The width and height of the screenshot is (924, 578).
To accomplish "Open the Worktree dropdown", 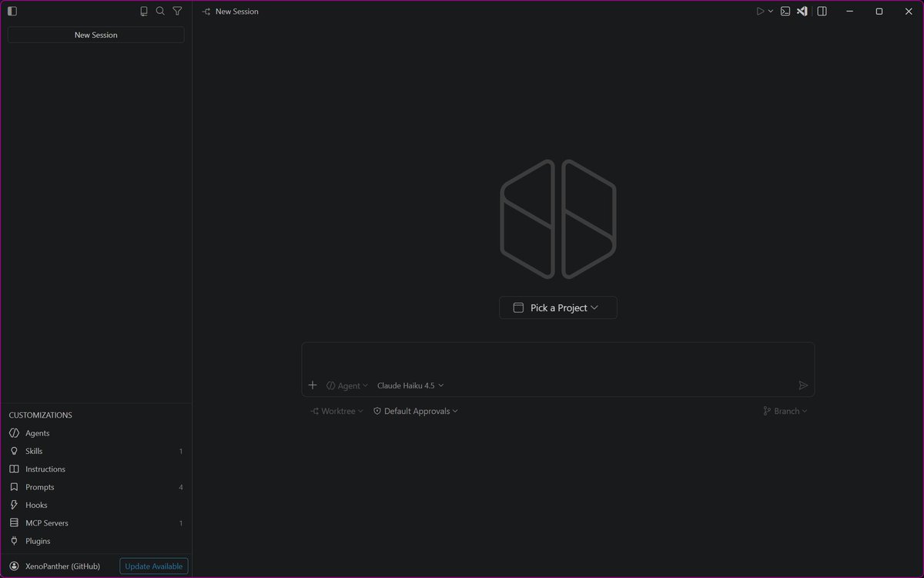I will [336, 412].
